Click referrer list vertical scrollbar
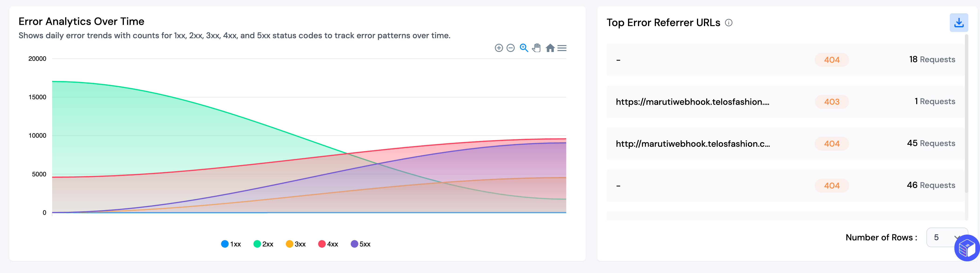This screenshot has width=980, height=273. pyautogui.click(x=966, y=114)
